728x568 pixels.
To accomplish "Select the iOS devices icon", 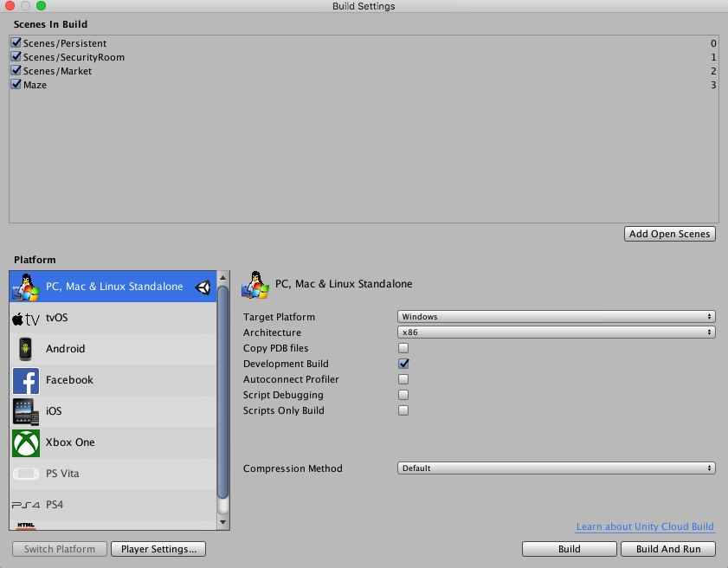I will 26,411.
